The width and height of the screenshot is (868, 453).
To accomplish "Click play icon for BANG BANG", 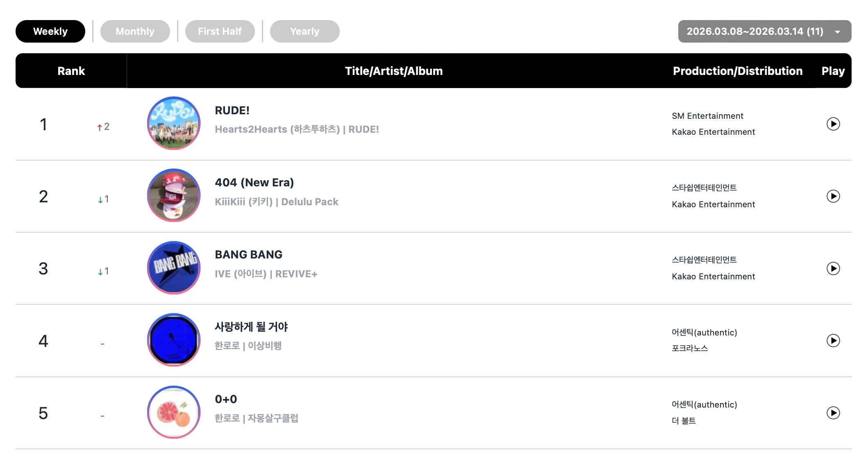I will click(x=833, y=268).
